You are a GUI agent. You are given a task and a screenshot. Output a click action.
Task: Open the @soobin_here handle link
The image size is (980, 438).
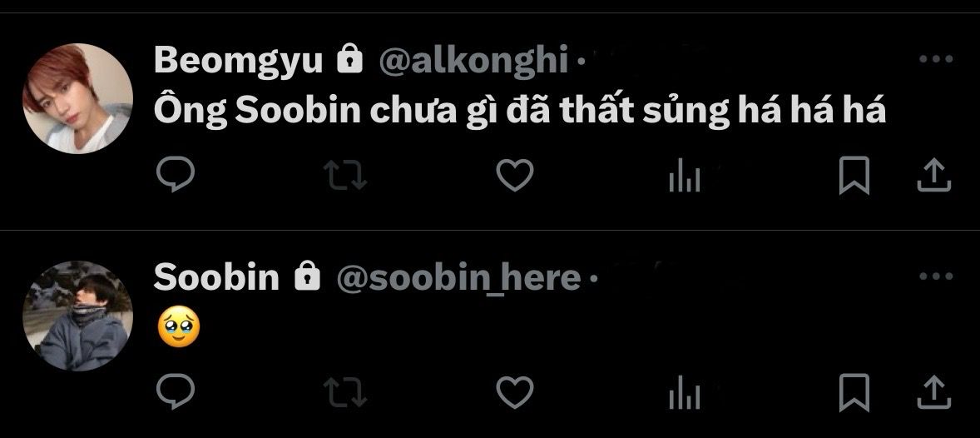[458, 278]
